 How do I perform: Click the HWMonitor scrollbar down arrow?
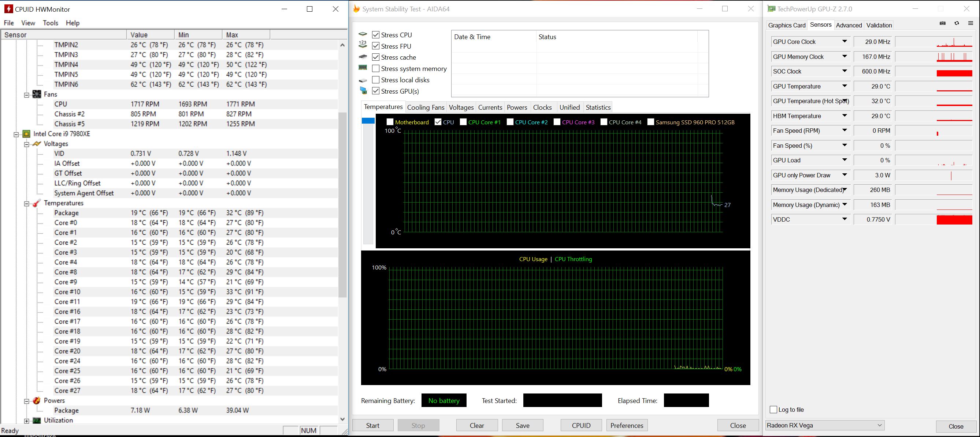coord(342,419)
